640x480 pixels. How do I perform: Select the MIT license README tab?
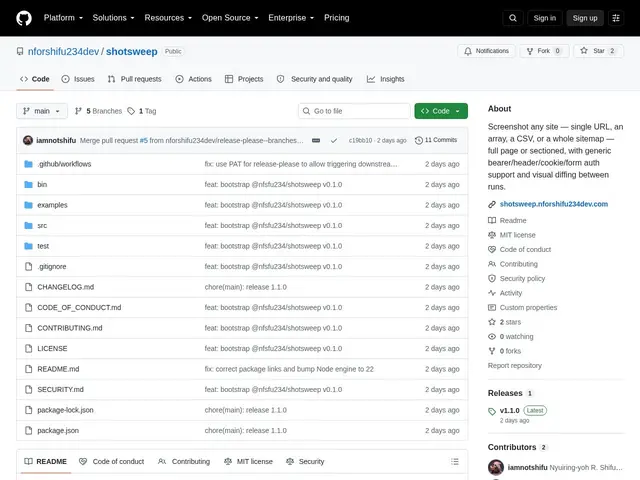pyautogui.click(x=248, y=461)
